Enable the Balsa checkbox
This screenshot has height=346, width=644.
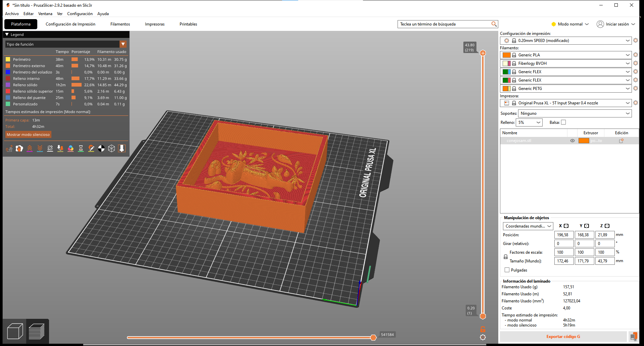point(563,122)
